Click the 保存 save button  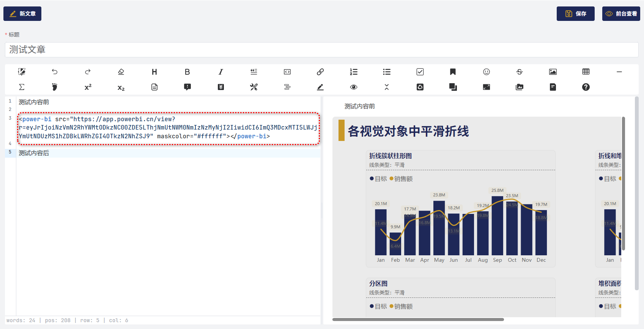click(x=576, y=14)
